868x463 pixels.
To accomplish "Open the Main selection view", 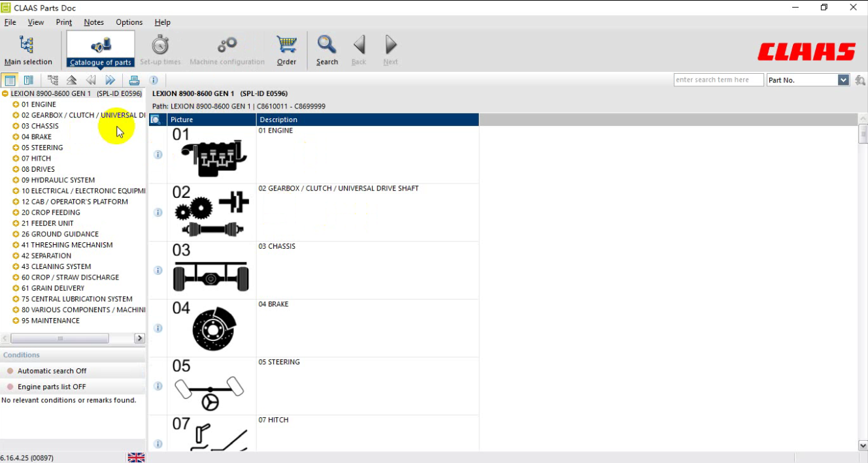I will pos(27,50).
